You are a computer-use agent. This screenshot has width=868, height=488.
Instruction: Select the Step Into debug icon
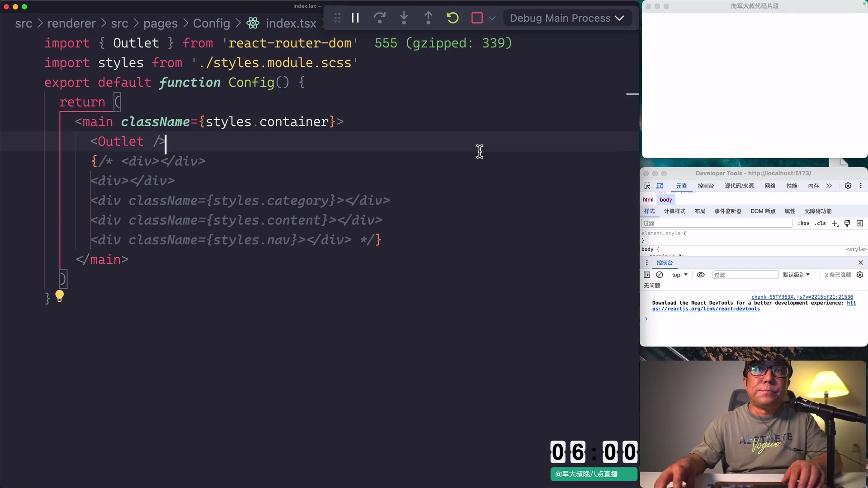coord(404,18)
